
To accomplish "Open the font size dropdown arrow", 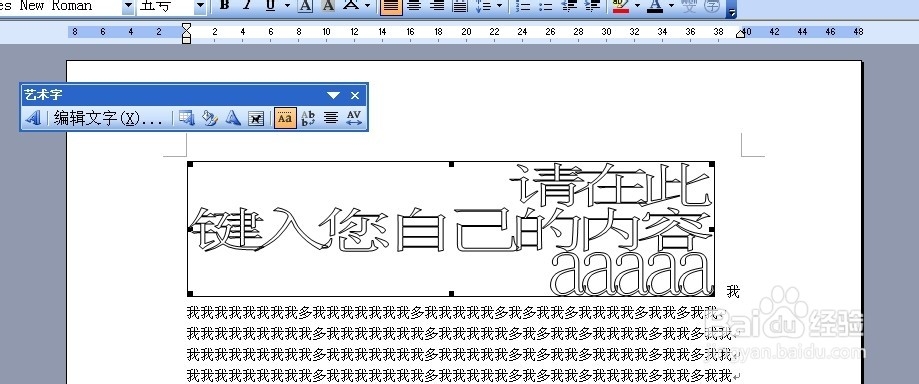I will click(200, 6).
